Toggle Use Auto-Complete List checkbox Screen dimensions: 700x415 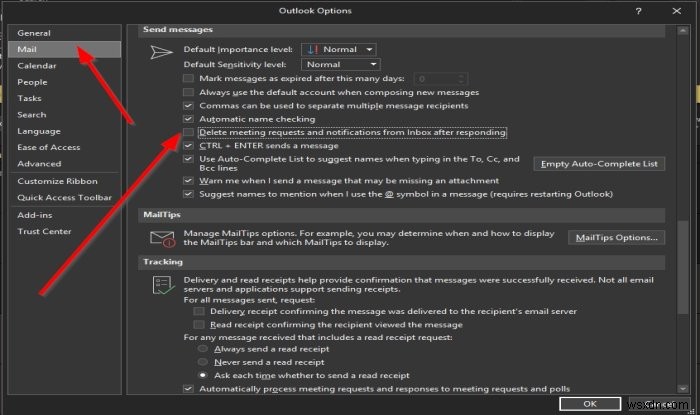tap(188, 159)
